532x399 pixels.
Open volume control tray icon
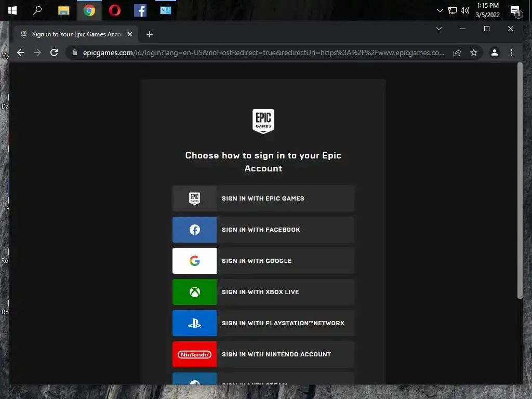(x=465, y=10)
